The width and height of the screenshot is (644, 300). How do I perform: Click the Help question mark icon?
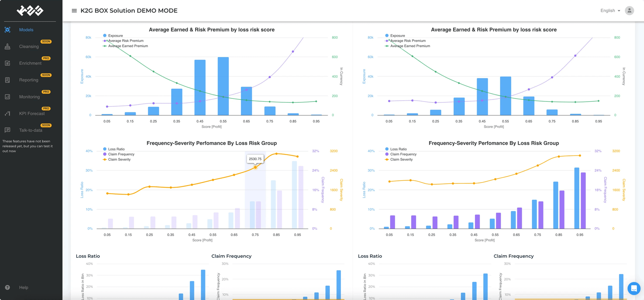tap(7, 287)
